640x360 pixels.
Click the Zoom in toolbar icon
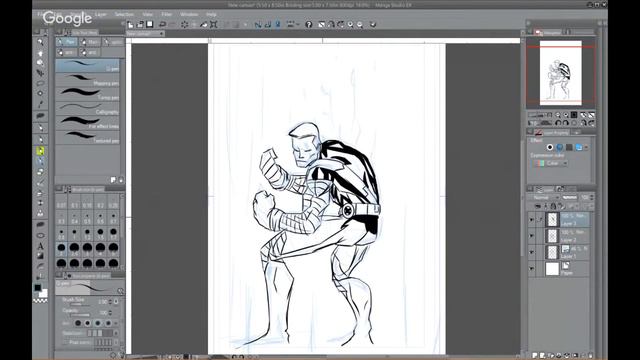350,24
